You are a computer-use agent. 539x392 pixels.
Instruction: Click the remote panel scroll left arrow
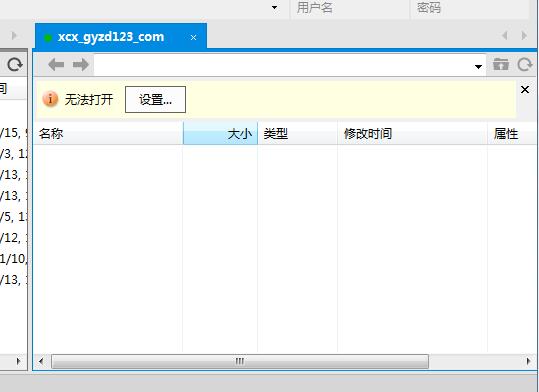pos(41,361)
